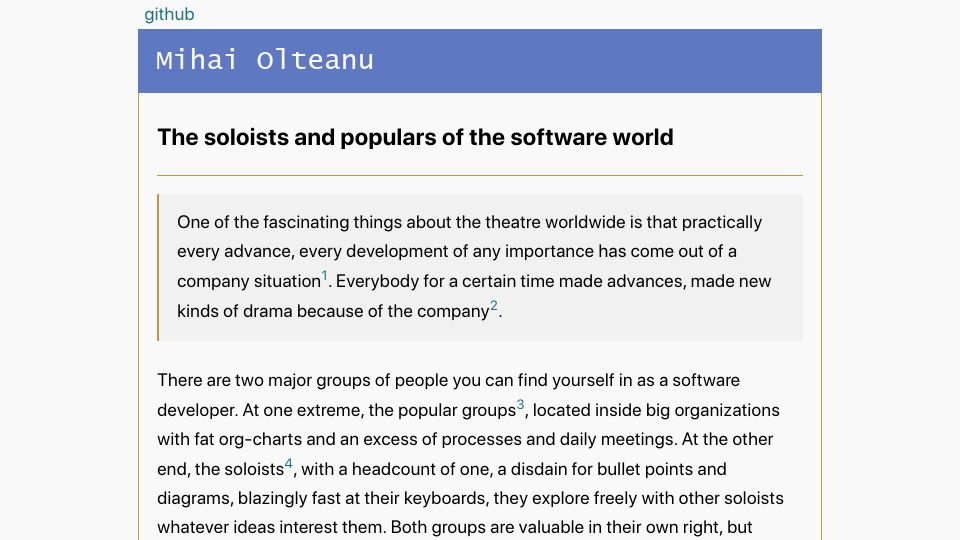Open footnote 1 after 'company situation'
This screenshot has width=960, height=540.
324,276
